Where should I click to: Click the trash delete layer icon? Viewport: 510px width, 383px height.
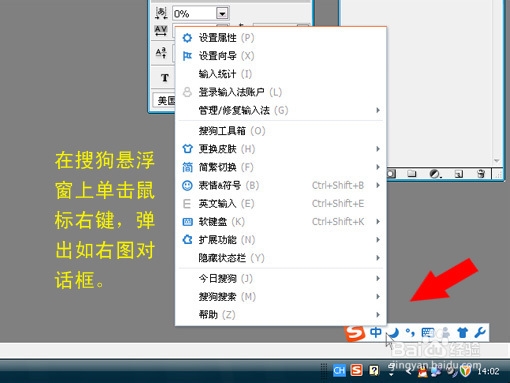pos(481,174)
